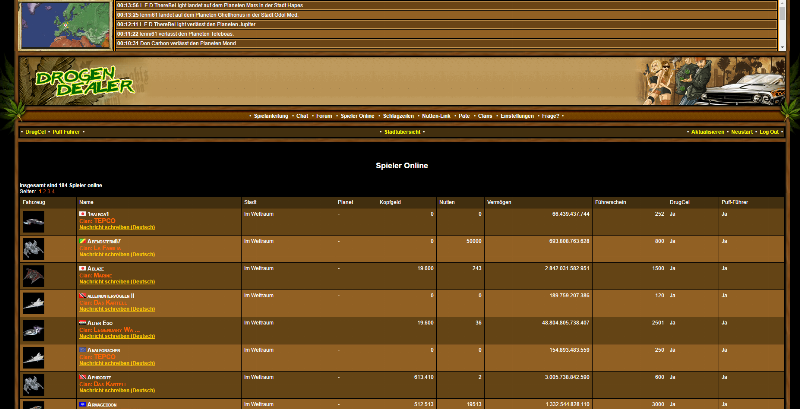800x409 pixels.
Task: Click Nachricht schreiben in the 250 Führerschein row
Action: 117,363
